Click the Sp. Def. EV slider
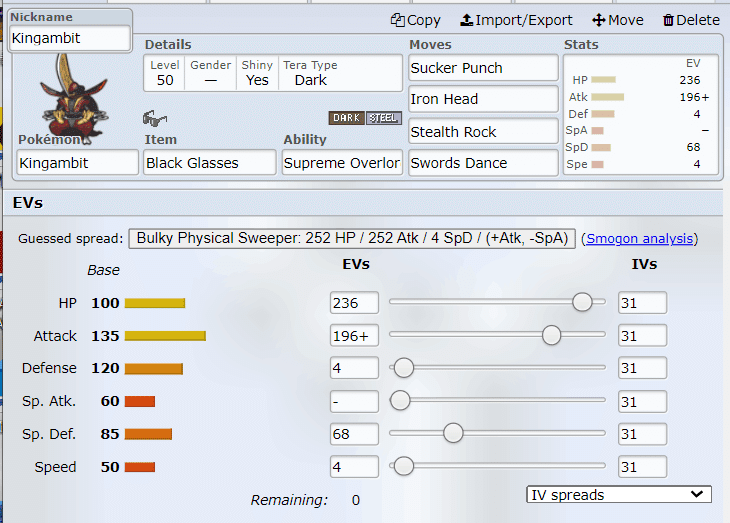 tap(497, 433)
